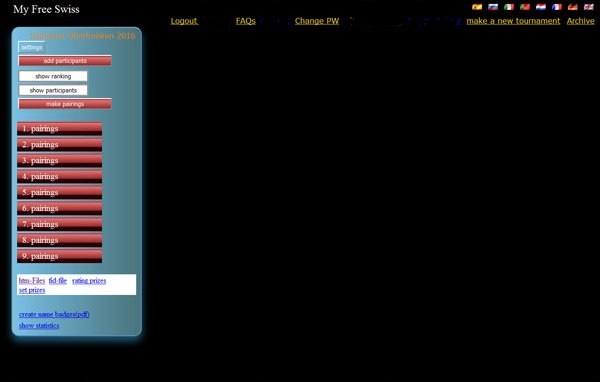This screenshot has width=600, height=382.
Task: Follow the Logout link
Action: (184, 21)
